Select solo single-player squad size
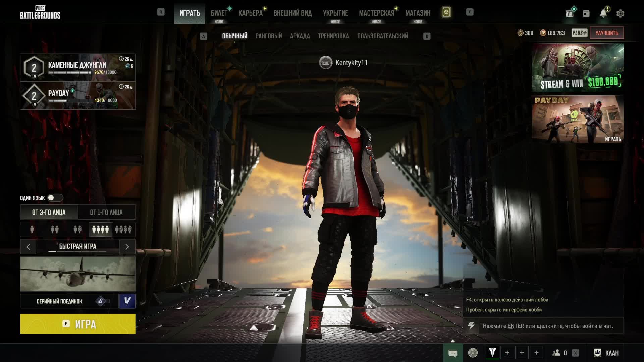The height and width of the screenshot is (362, 644). [32, 230]
